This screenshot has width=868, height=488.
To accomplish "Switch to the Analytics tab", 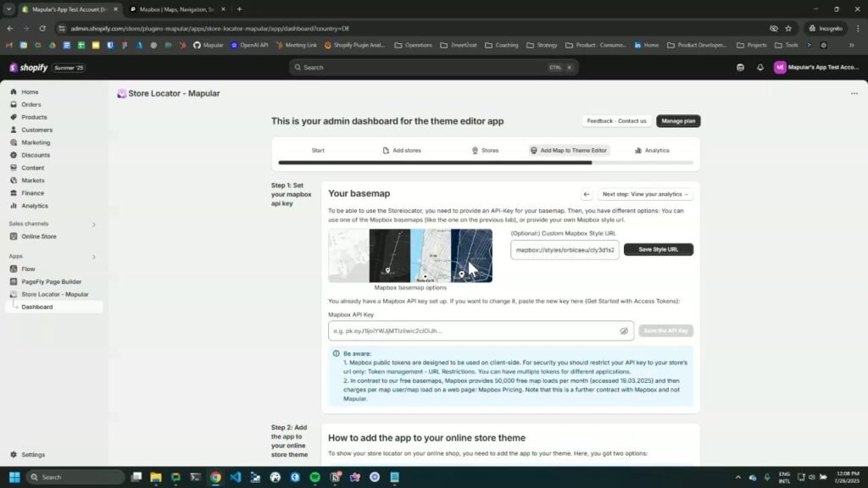I will pos(651,150).
